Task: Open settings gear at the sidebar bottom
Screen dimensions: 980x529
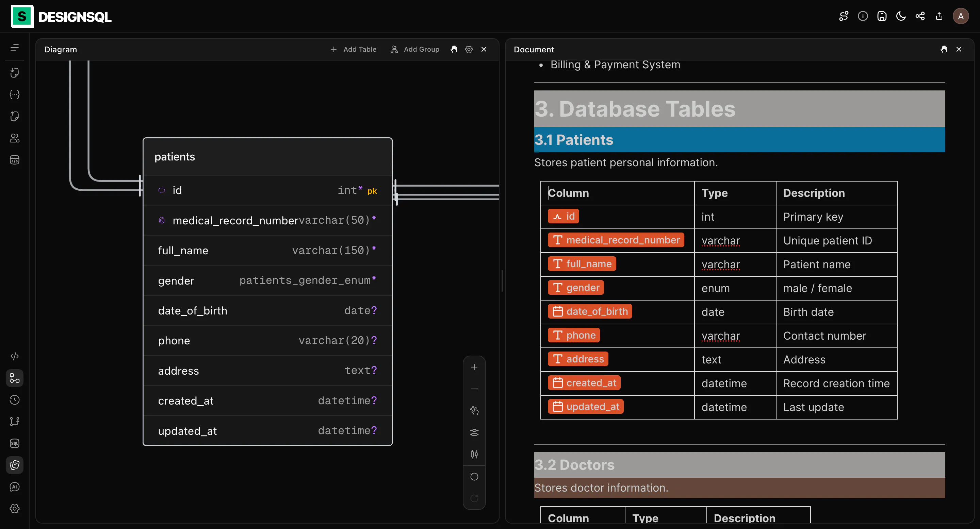Action: (14, 509)
